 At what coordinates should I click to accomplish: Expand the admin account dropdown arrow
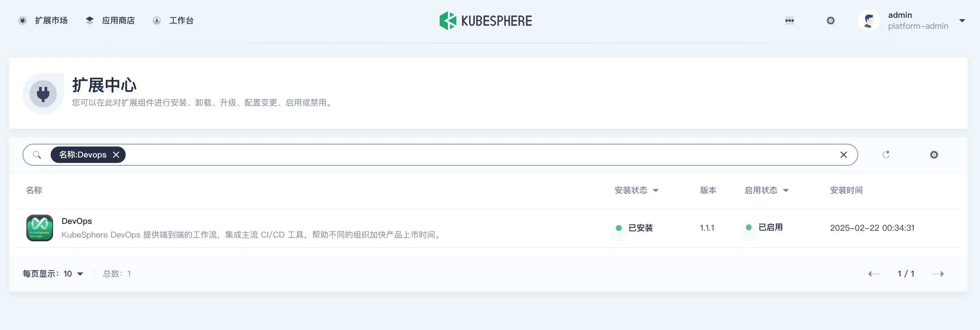[x=962, y=21]
